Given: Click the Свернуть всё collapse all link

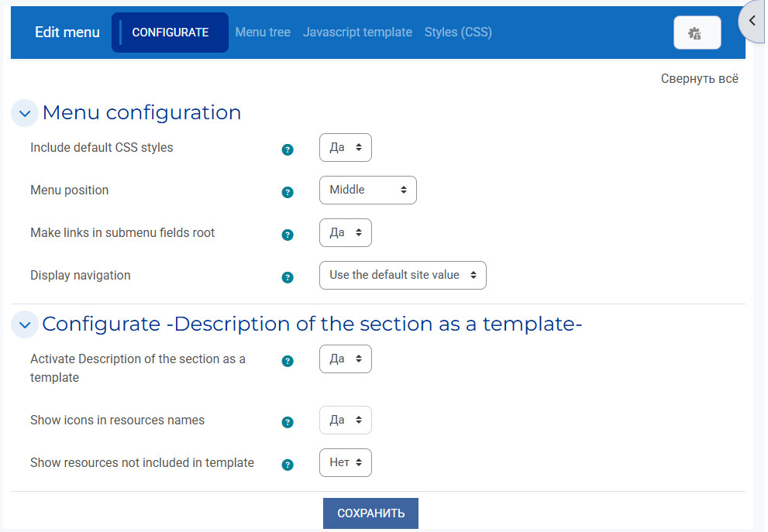Looking at the screenshot, I should [x=700, y=78].
